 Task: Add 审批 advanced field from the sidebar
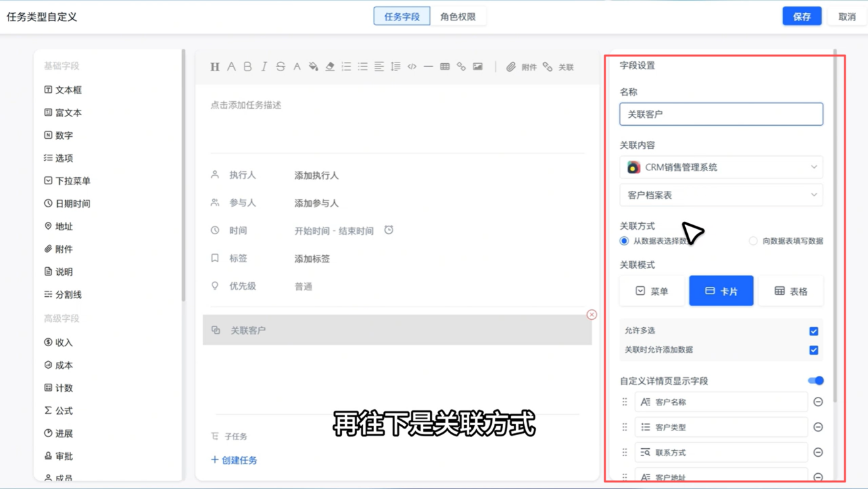pyautogui.click(x=59, y=456)
